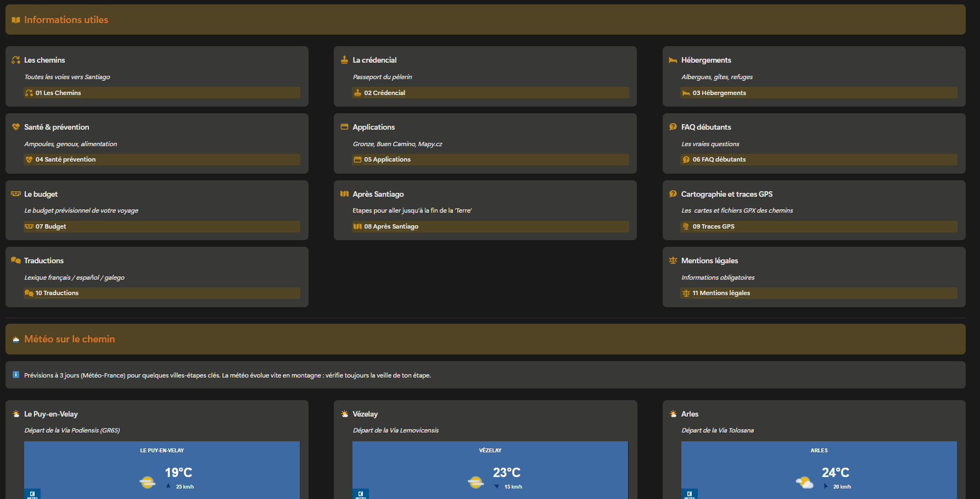Click the small stamp icon in 02 Crédencial row
Viewport: 980px width, 499px height.
(x=357, y=93)
